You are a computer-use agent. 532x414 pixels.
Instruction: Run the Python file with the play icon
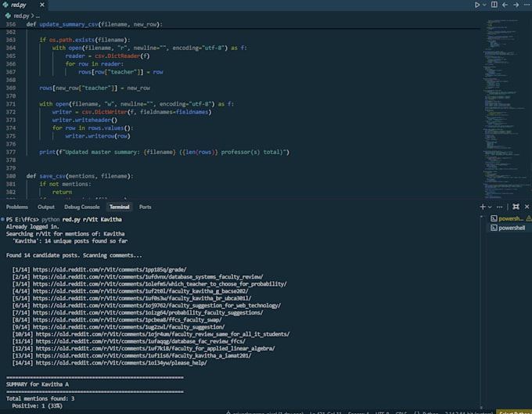(x=477, y=5)
